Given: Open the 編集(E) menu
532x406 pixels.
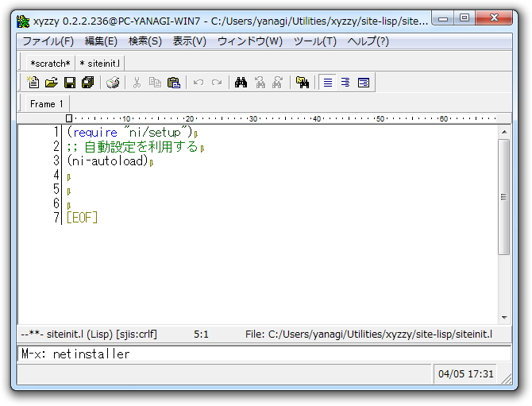Looking at the screenshot, I should [101, 41].
